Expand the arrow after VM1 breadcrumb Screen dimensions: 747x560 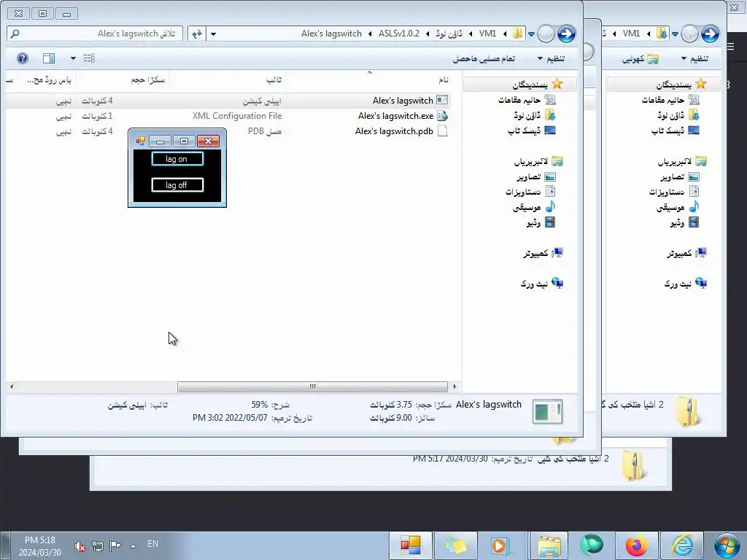pyautogui.click(x=471, y=34)
